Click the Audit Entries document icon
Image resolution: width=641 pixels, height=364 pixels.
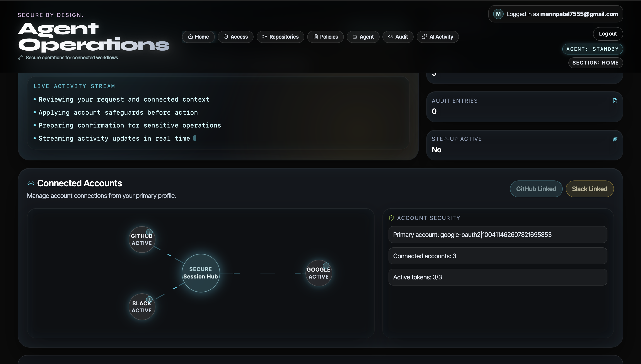tap(615, 101)
